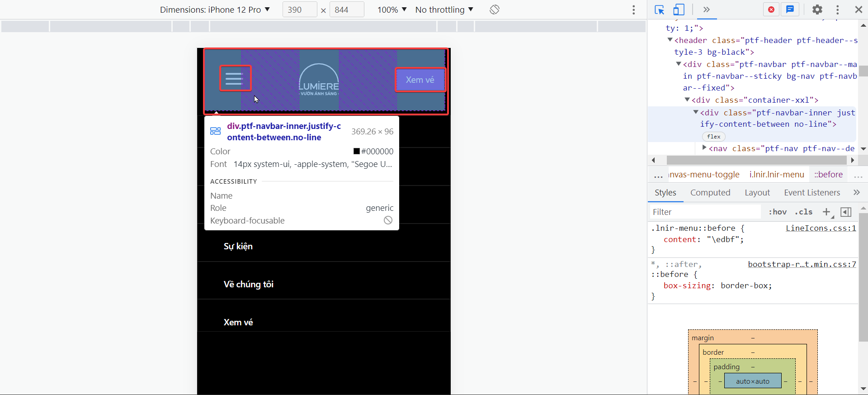Click the Về chúng tôi menu item
Screen dimensions: 868x395
pos(249,284)
